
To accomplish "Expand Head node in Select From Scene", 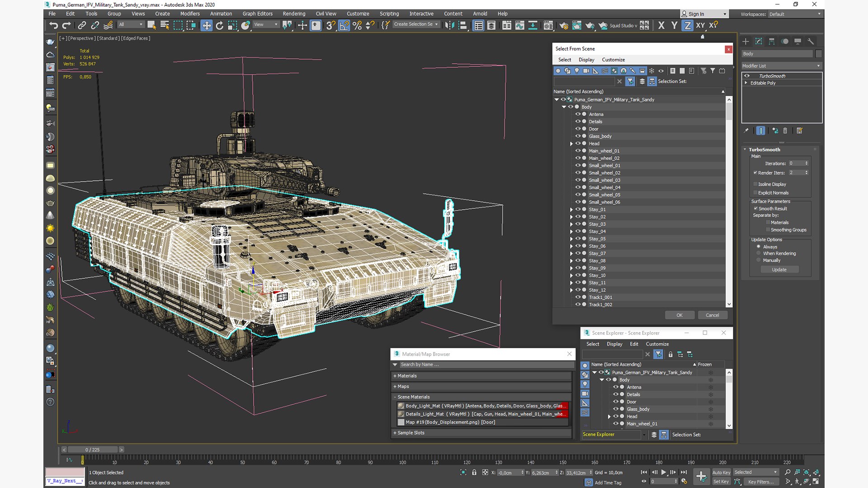I will pyautogui.click(x=571, y=144).
